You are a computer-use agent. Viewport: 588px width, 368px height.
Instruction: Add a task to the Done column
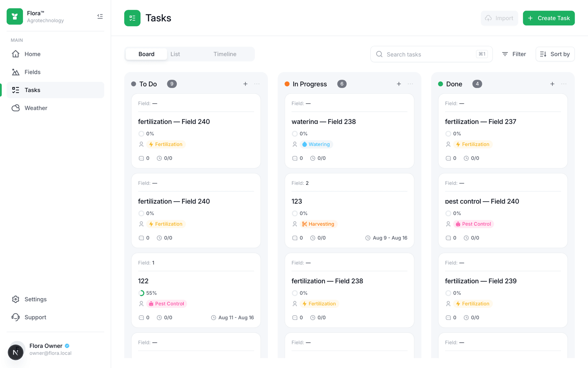(x=552, y=84)
